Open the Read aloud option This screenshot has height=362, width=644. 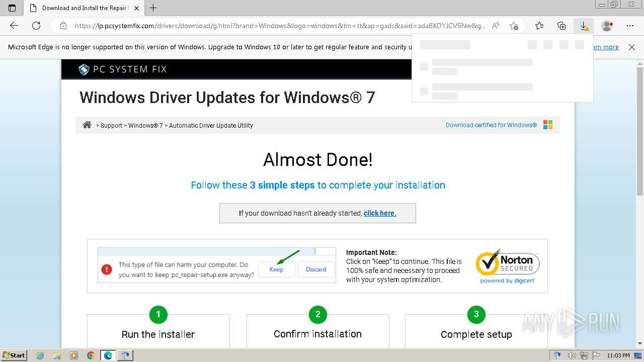[496, 26]
